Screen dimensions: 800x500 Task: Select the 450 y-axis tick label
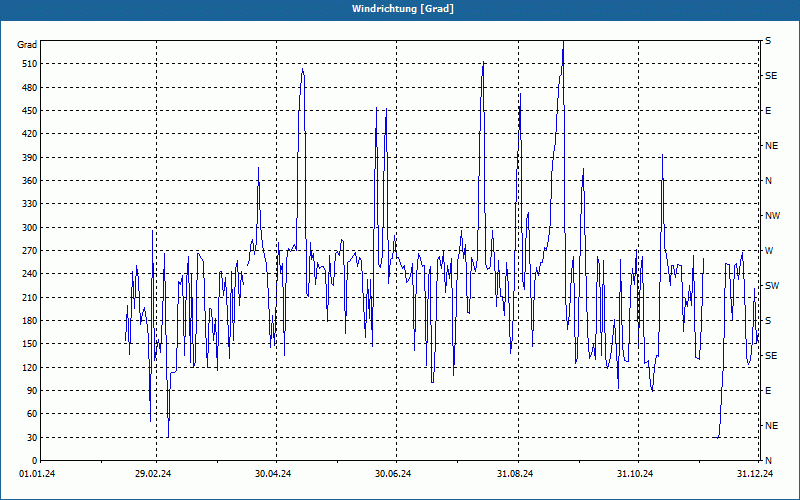coord(30,111)
